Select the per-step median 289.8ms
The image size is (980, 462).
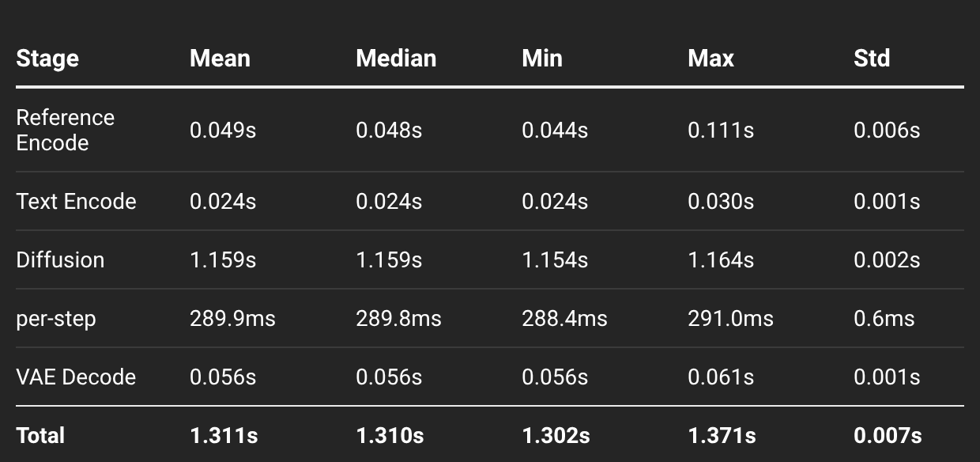point(398,318)
